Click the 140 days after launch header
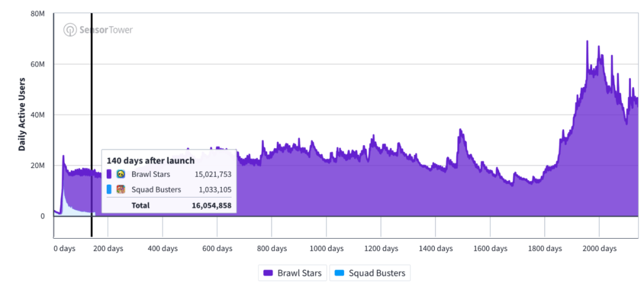The image size is (644, 287). [151, 160]
